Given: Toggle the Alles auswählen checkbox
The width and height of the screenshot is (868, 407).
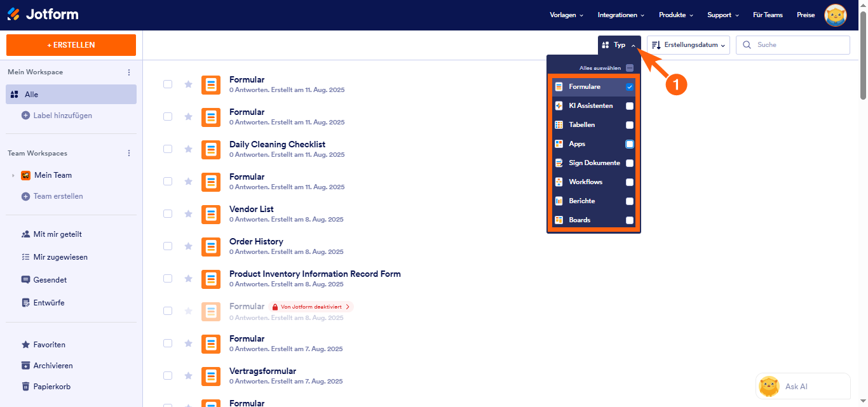Looking at the screenshot, I should pos(630,68).
